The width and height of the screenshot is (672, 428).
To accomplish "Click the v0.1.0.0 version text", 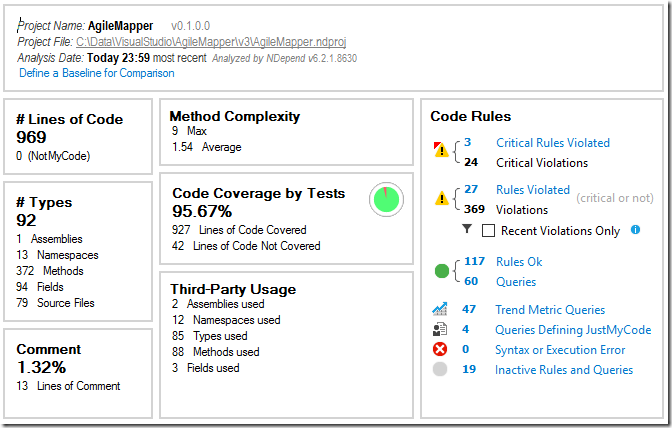I will pyautogui.click(x=190, y=26).
